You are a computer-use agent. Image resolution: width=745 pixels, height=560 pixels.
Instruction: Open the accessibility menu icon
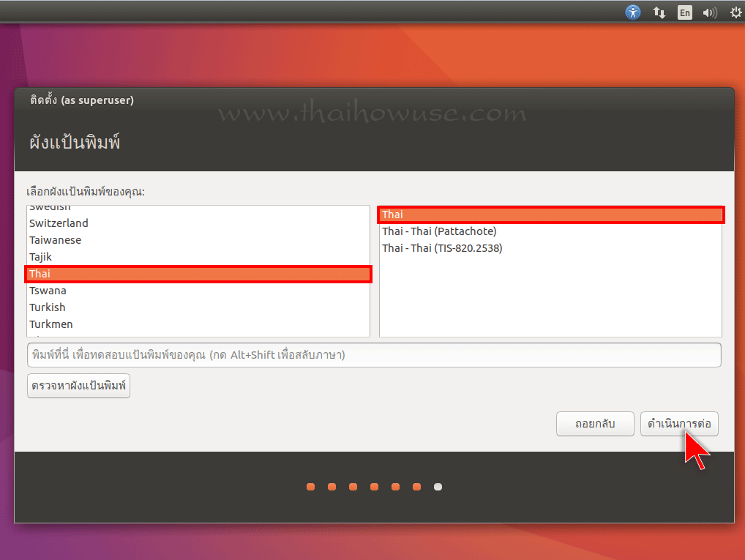coord(633,12)
